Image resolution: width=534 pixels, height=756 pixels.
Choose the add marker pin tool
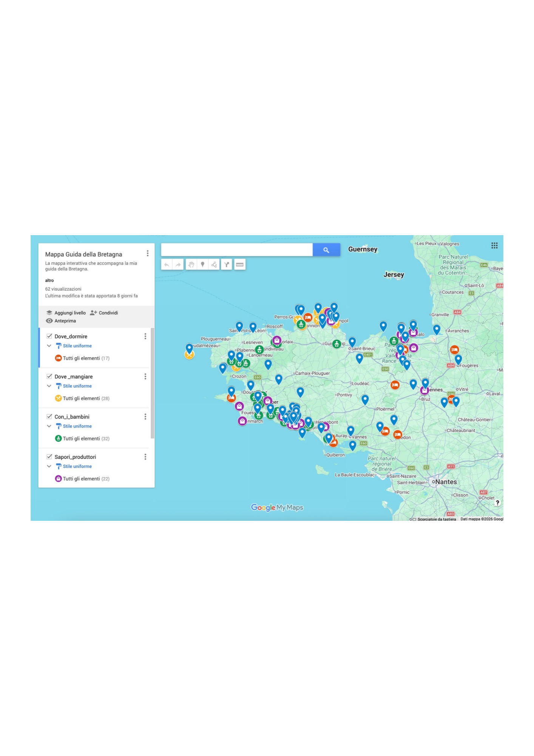tap(203, 265)
